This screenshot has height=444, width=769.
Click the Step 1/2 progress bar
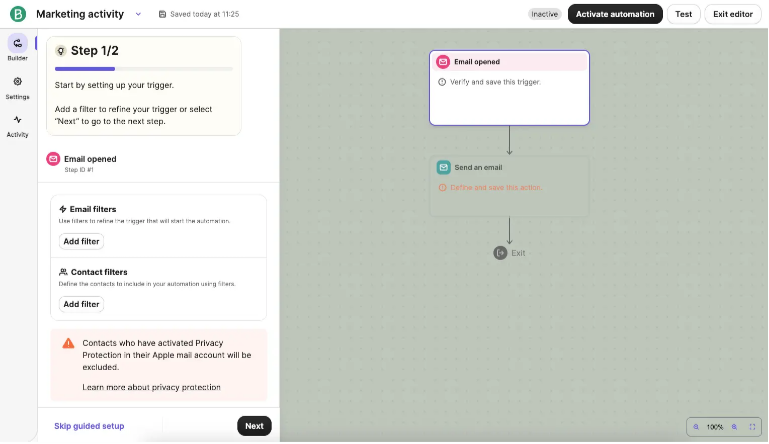pos(143,69)
